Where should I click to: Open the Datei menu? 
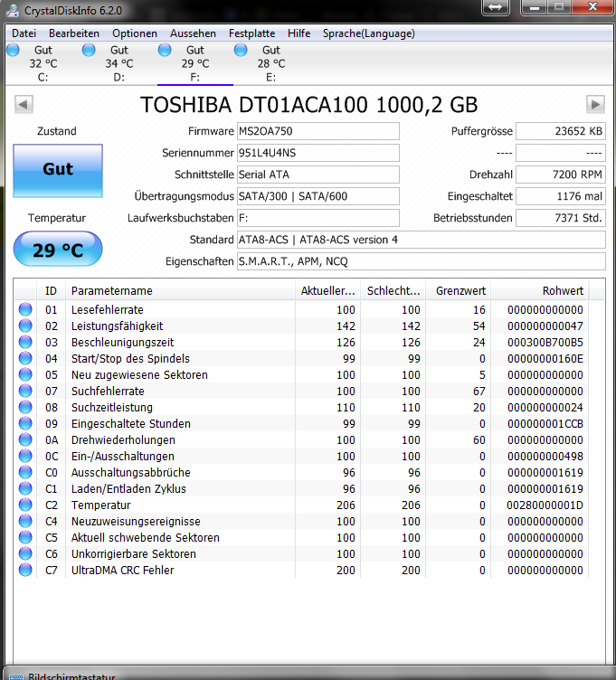point(24,33)
